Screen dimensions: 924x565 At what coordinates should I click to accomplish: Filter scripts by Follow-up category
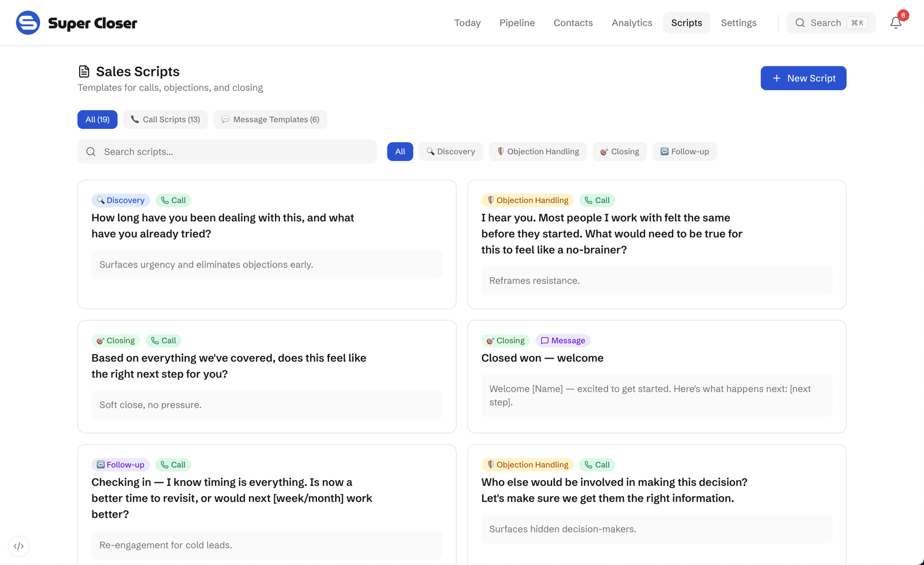tap(684, 151)
